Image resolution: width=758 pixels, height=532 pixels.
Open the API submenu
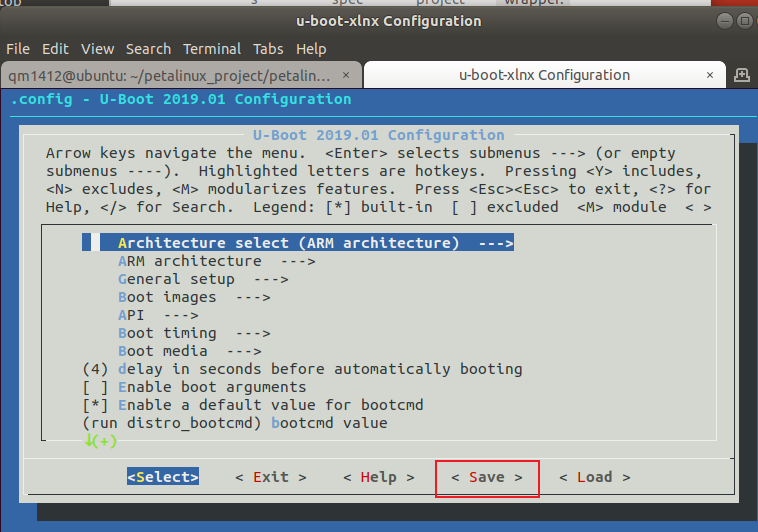click(158, 315)
